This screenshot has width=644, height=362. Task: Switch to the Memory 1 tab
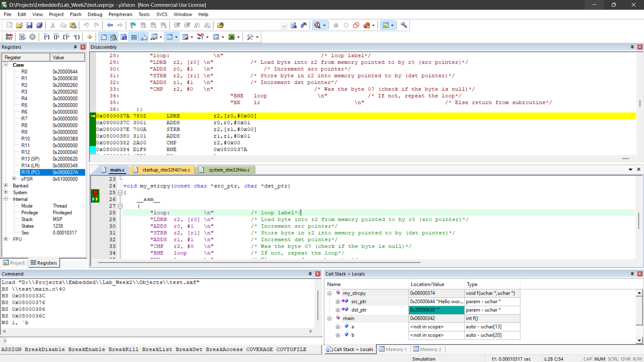coord(393,349)
